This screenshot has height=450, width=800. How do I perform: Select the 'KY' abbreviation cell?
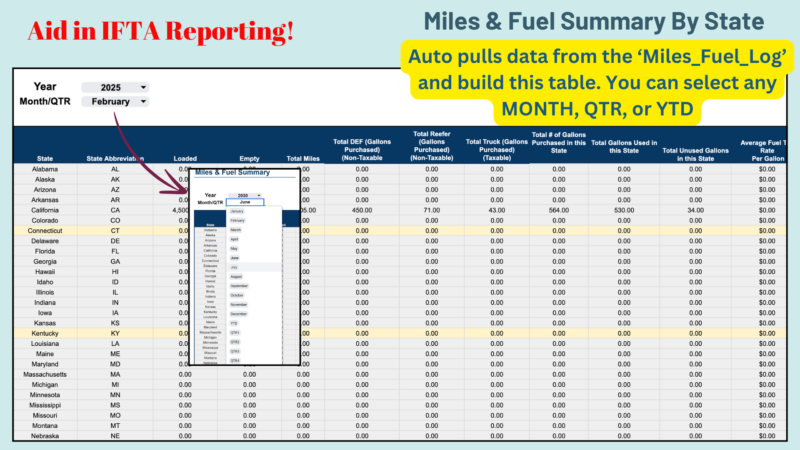115,333
